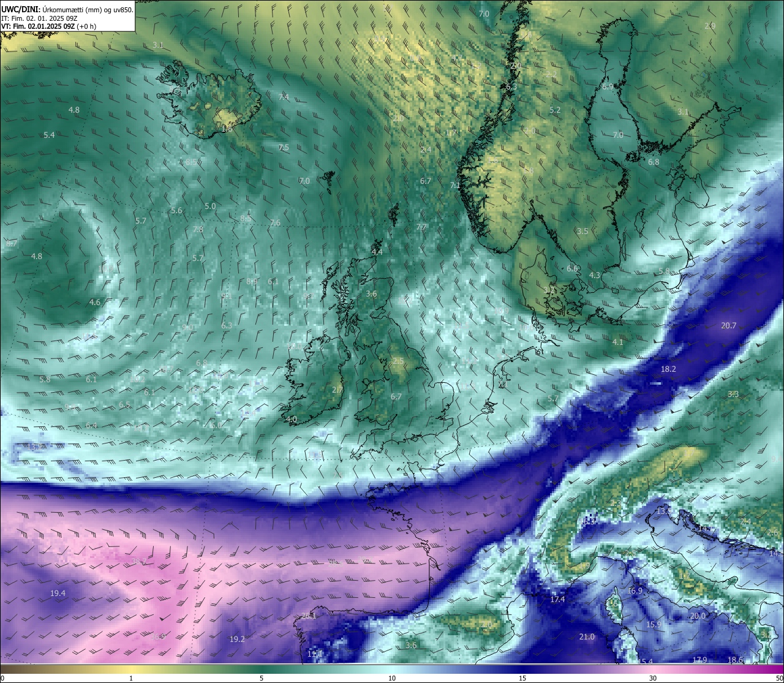
Task: Click the 20.0 value over Italy
Action: click(698, 616)
